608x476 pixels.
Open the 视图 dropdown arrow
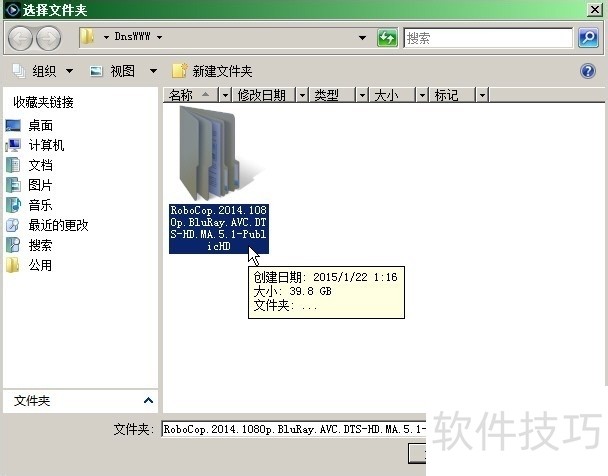coord(154,71)
